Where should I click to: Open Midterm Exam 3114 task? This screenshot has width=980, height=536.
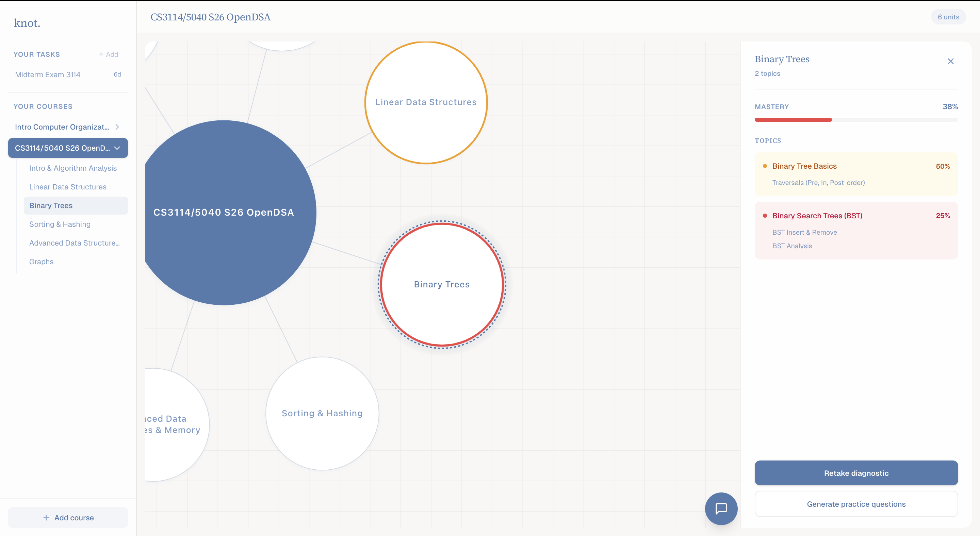[x=48, y=74]
